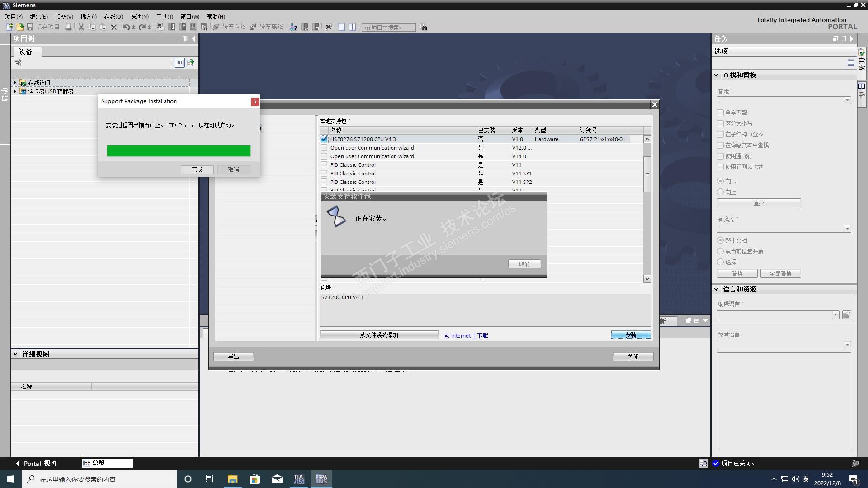Viewport: 868px width, 488px height.
Task: Click accessible devices icon with question mark
Action: (x=293, y=27)
